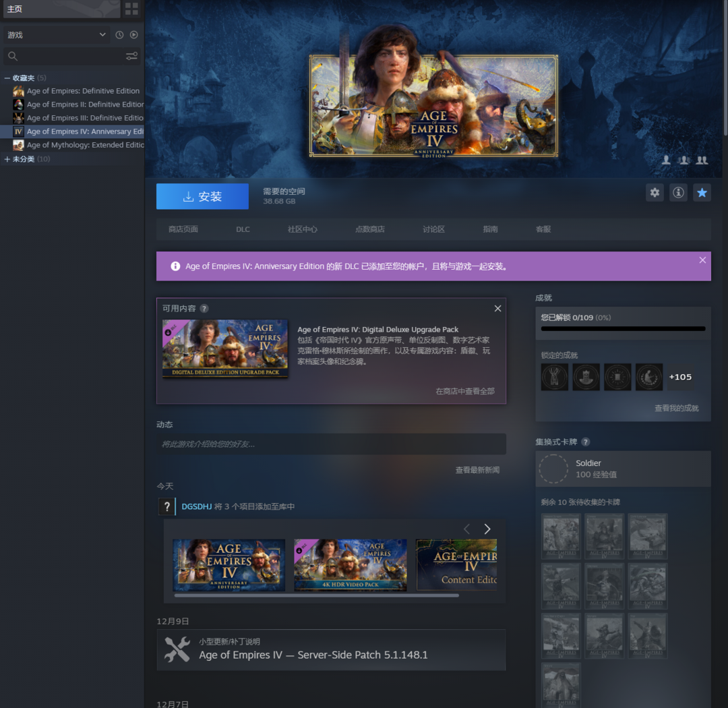
Task: Expand the 未分类 category
Action: click(x=7, y=159)
